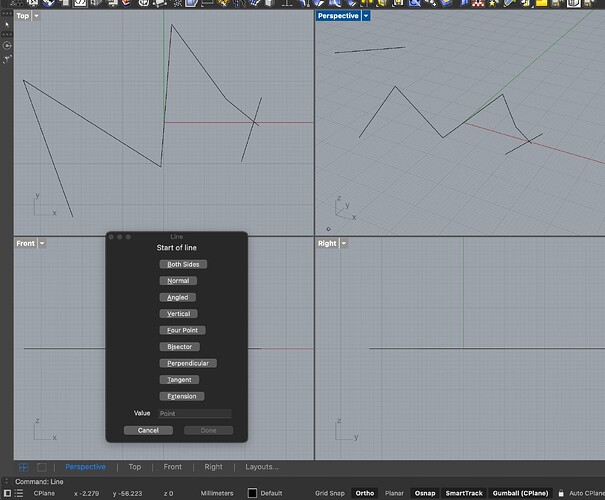This screenshot has width=605, height=500.
Task: Choose Bisector line option
Action: 179,347
